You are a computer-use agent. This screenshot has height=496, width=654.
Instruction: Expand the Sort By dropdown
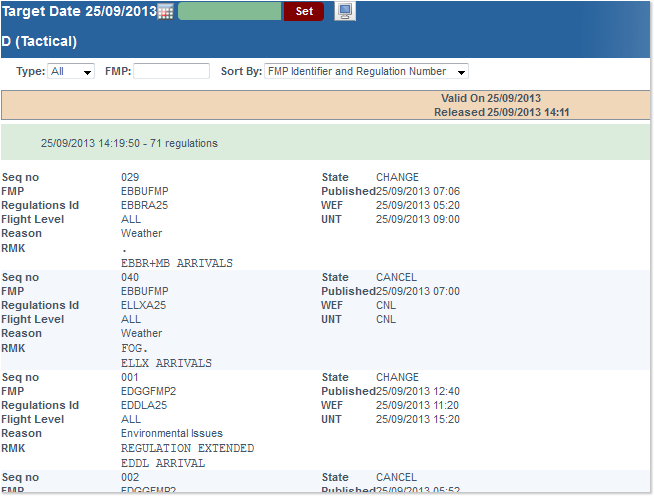coord(366,72)
